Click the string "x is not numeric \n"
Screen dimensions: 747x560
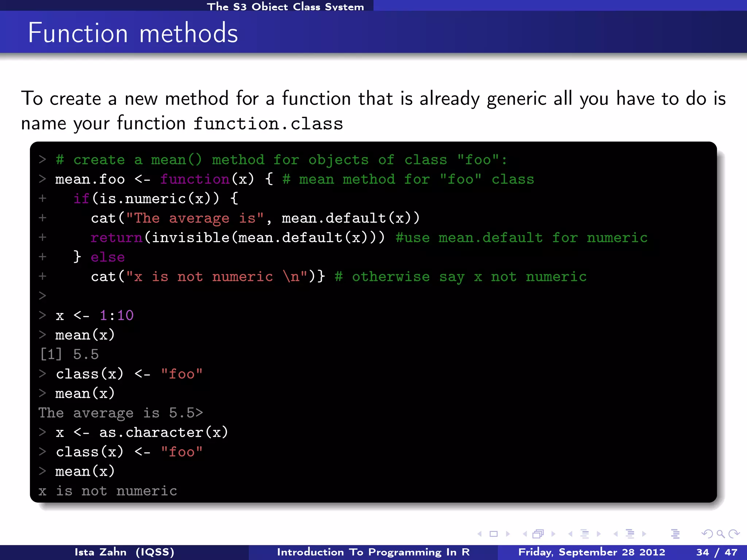pyautogui.click(x=217, y=277)
